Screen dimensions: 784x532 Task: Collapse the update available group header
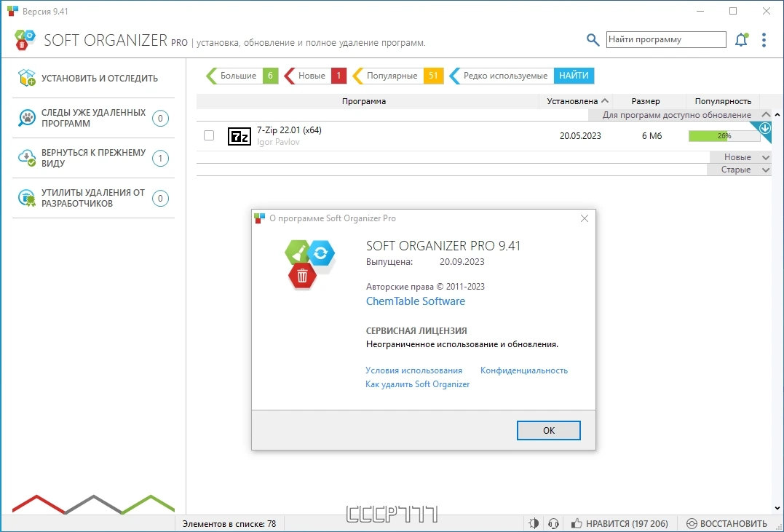click(766, 115)
